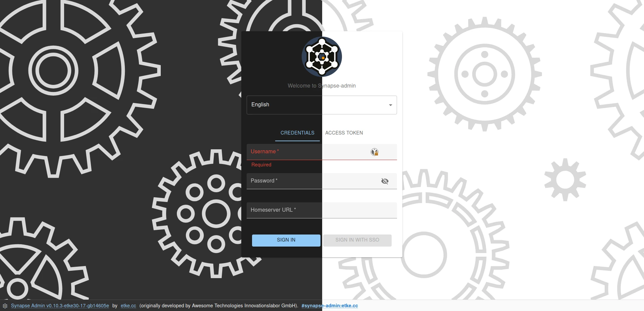Click the SIGN IN button

pyautogui.click(x=286, y=240)
